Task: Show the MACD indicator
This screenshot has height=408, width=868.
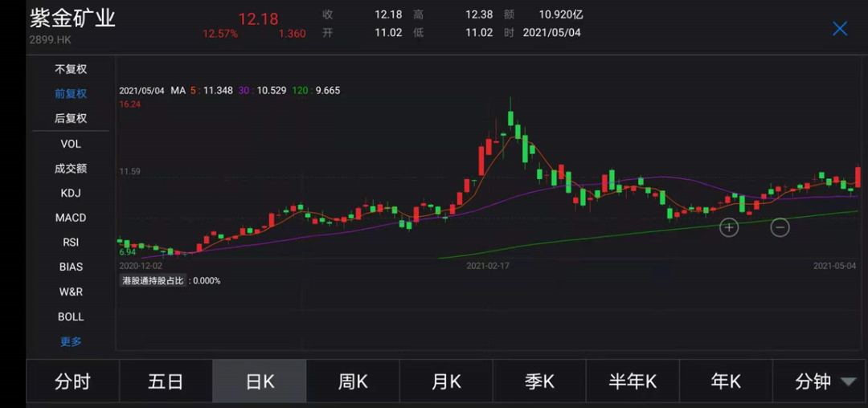Action: click(x=71, y=218)
